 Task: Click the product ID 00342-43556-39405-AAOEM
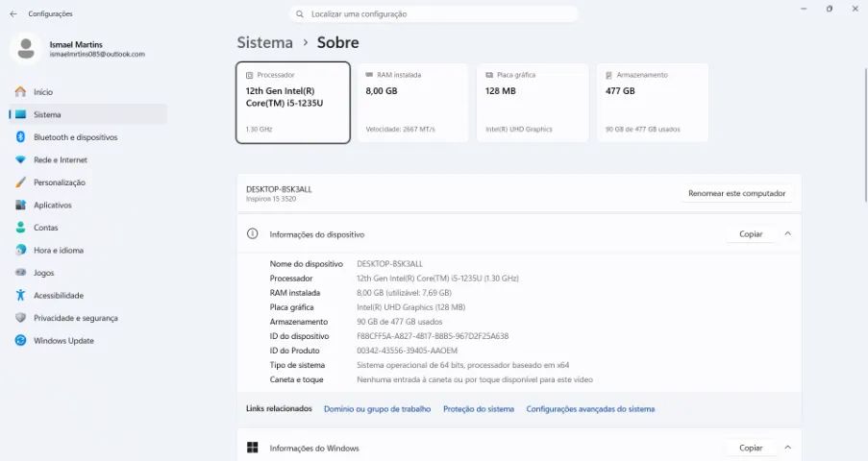pyautogui.click(x=407, y=351)
